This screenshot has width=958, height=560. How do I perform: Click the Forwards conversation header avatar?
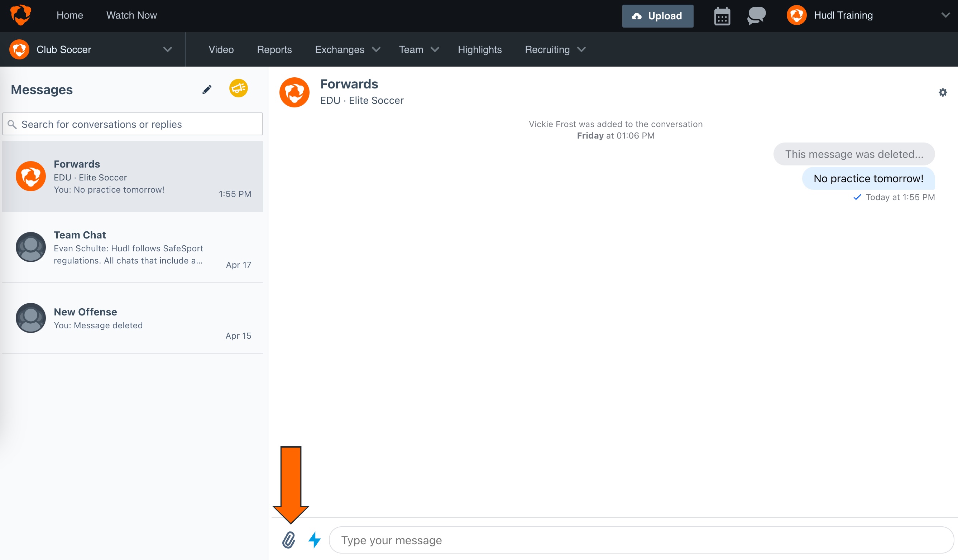(294, 92)
